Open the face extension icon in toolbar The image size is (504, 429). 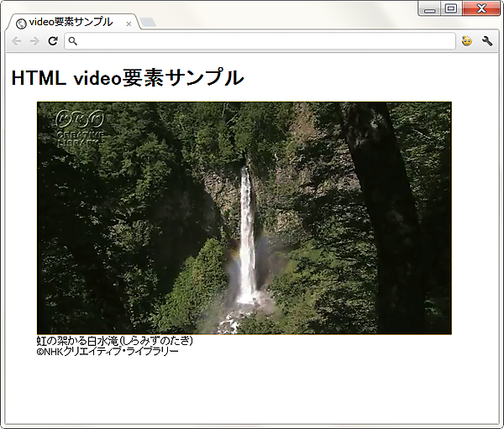[467, 41]
